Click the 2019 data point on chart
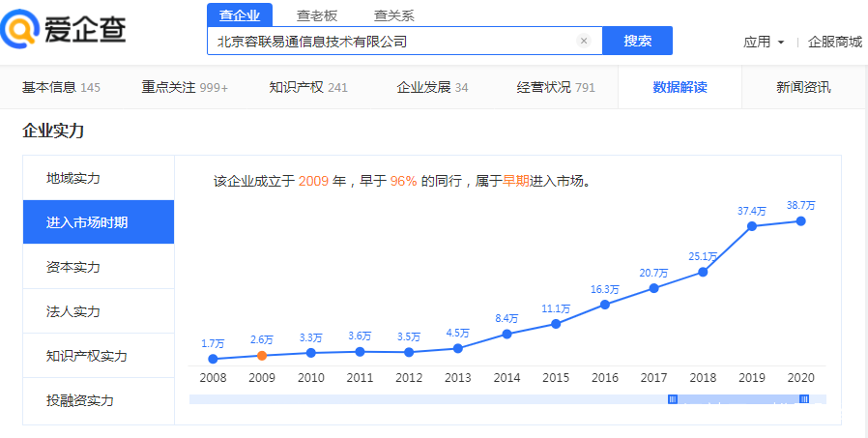 752,226
